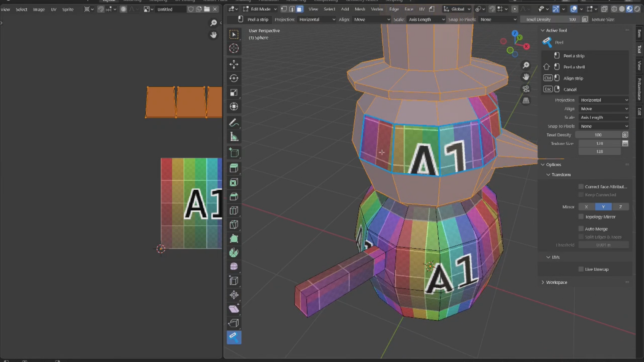
Task: Open the Projection dropdown in sidebar
Action: 604,100
